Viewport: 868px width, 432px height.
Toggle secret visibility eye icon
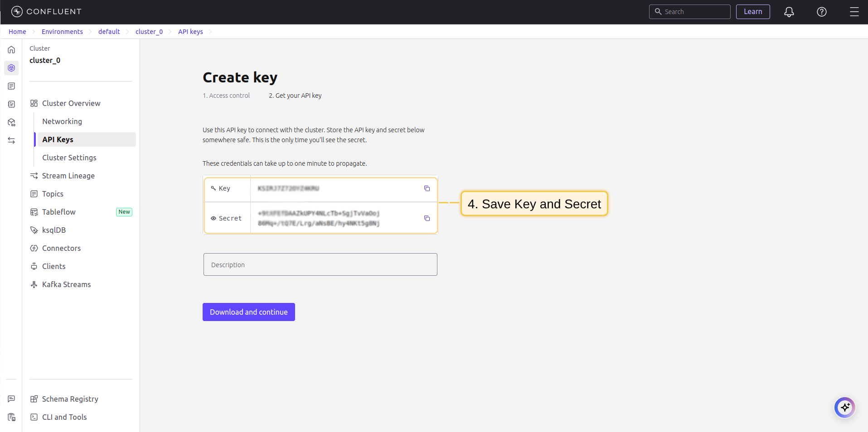coord(213,218)
